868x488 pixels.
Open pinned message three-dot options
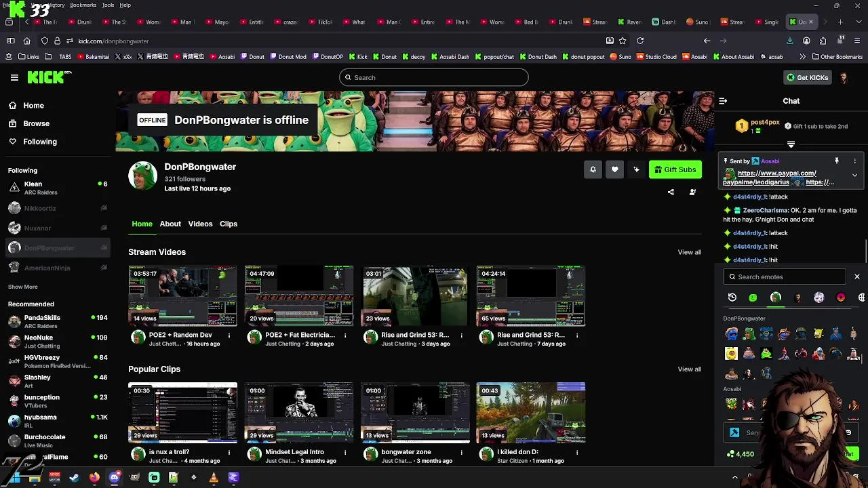pos(855,161)
